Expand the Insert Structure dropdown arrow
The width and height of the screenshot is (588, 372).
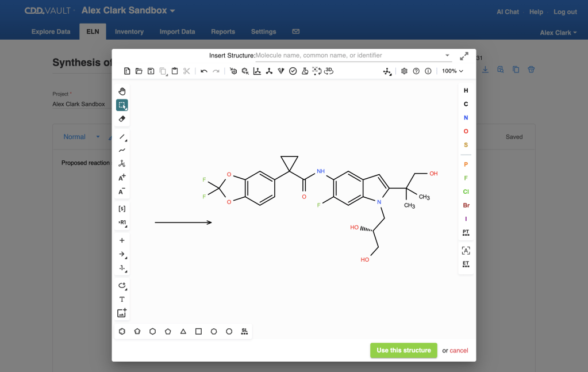point(448,56)
